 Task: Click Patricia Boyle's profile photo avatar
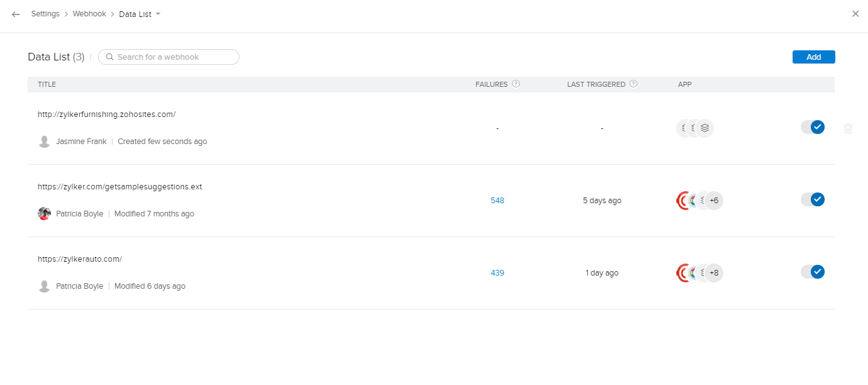coord(44,213)
